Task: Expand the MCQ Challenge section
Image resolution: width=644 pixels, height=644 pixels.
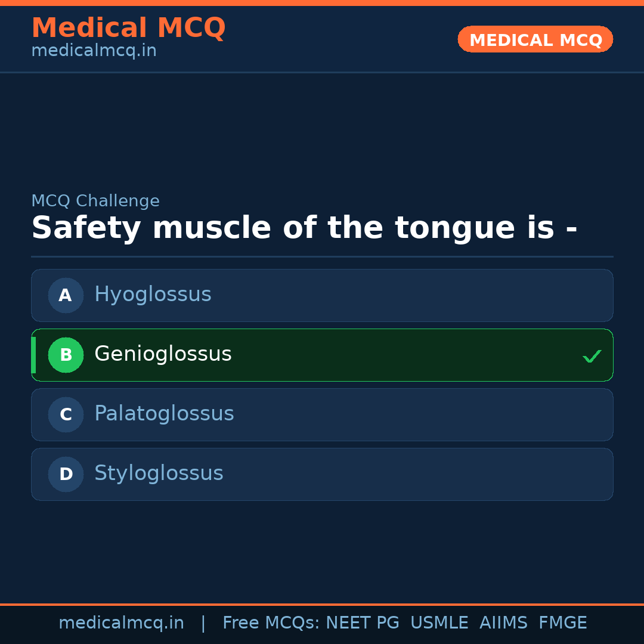Action: 95,201
